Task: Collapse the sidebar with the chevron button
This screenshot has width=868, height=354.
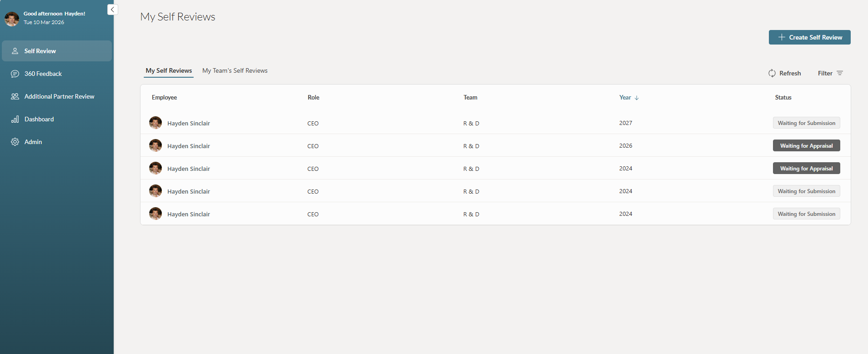Action: coord(112,10)
